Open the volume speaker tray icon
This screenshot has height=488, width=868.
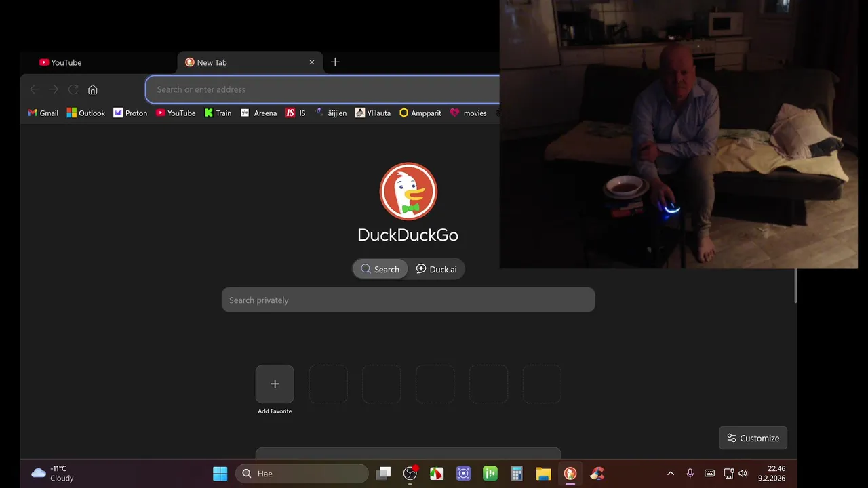(x=743, y=474)
